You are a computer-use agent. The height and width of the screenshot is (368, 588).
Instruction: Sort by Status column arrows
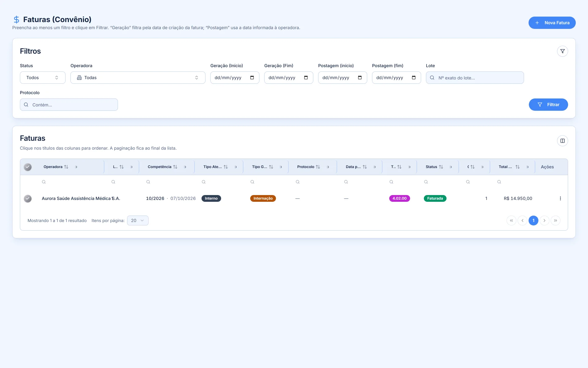(x=441, y=167)
